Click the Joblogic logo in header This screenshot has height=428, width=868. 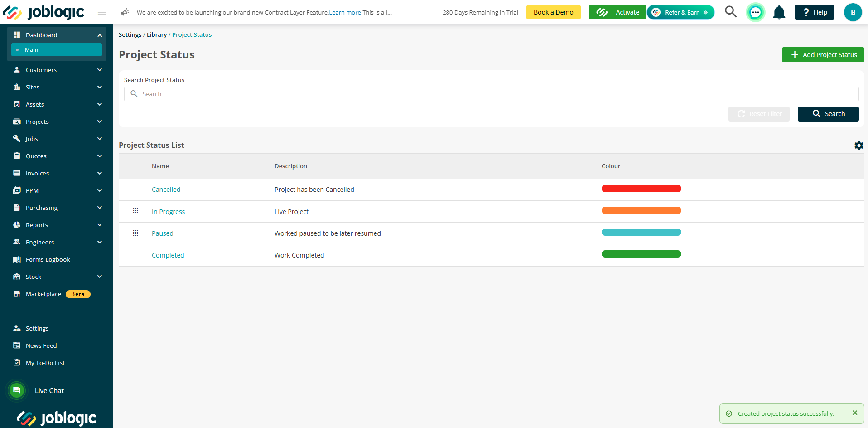tap(43, 12)
